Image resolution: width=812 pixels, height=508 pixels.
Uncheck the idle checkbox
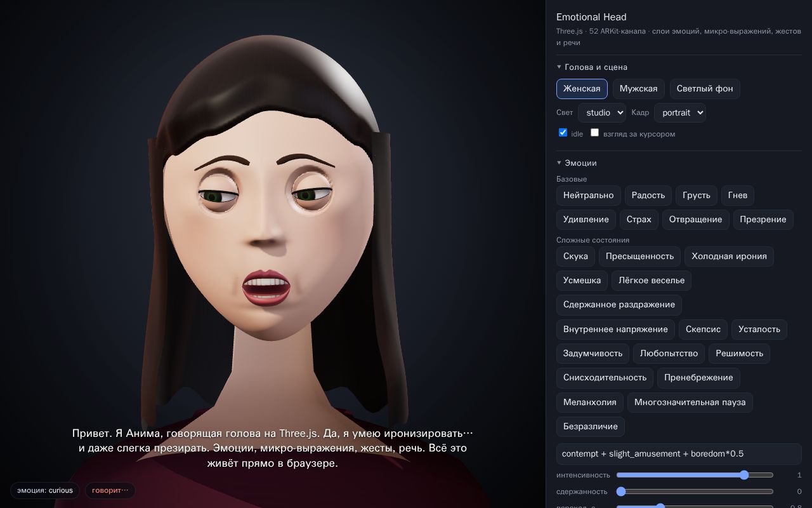563,133
